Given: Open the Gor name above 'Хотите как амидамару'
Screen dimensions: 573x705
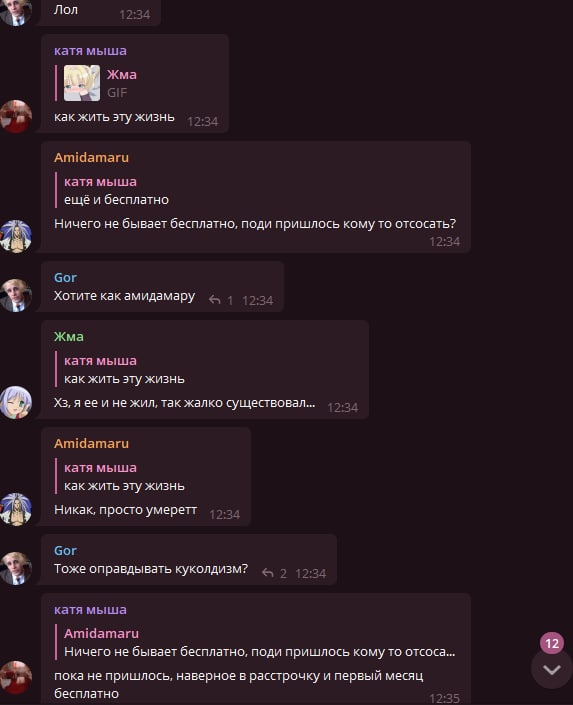Looking at the screenshot, I should 65,277.
